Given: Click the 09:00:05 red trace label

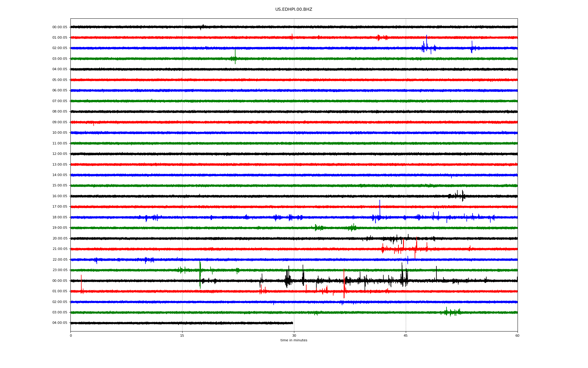Looking at the screenshot, I should pyautogui.click(x=60, y=122).
